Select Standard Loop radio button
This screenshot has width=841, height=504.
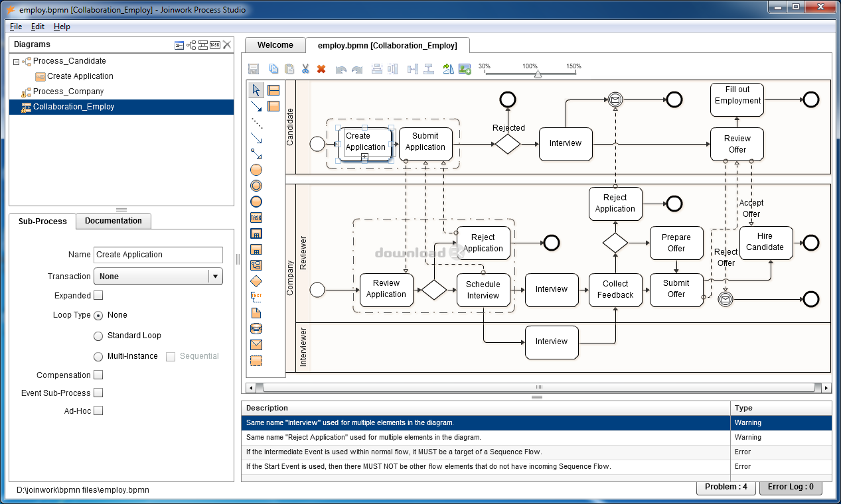[98, 336]
